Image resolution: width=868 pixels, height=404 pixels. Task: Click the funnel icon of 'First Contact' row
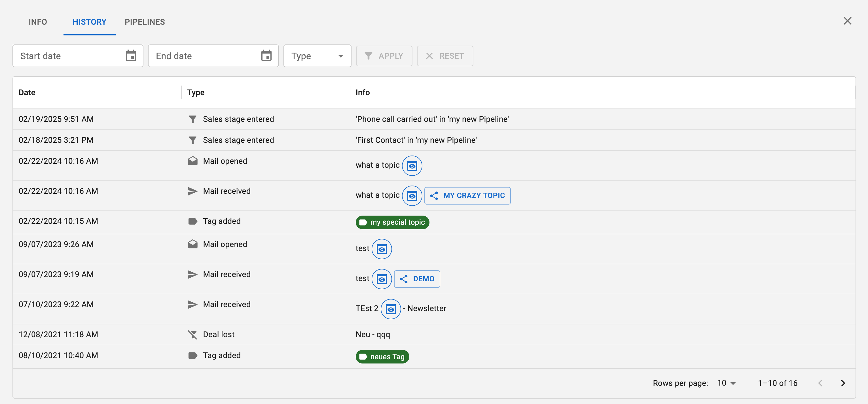[192, 140]
